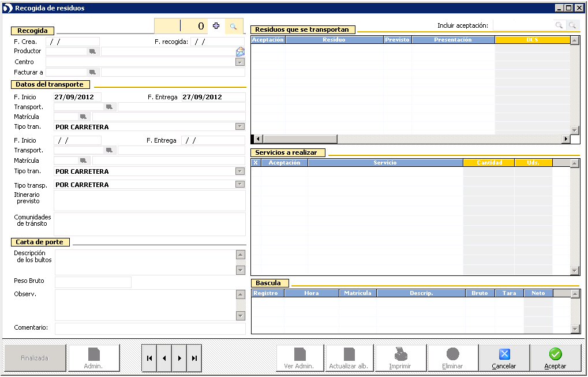Go to the last record
588x377 pixels.
(194, 358)
